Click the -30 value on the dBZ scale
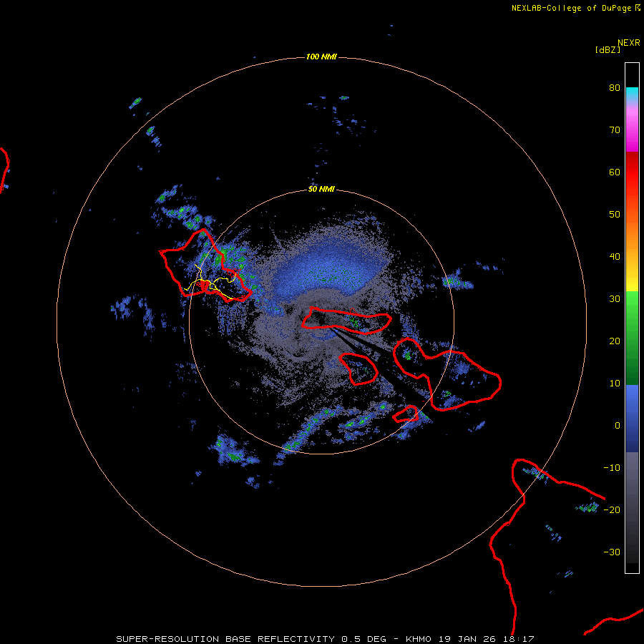This screenshot has width=644, height=644. [x=612, y=552]
